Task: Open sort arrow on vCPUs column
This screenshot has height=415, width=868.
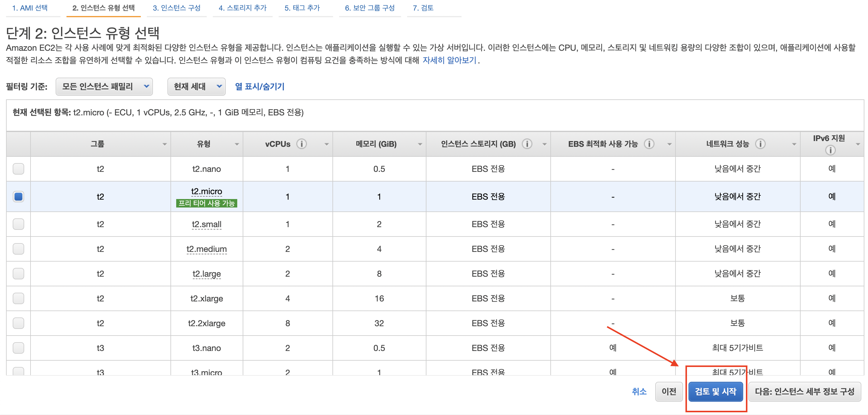Action: click(x=326, y=144)
